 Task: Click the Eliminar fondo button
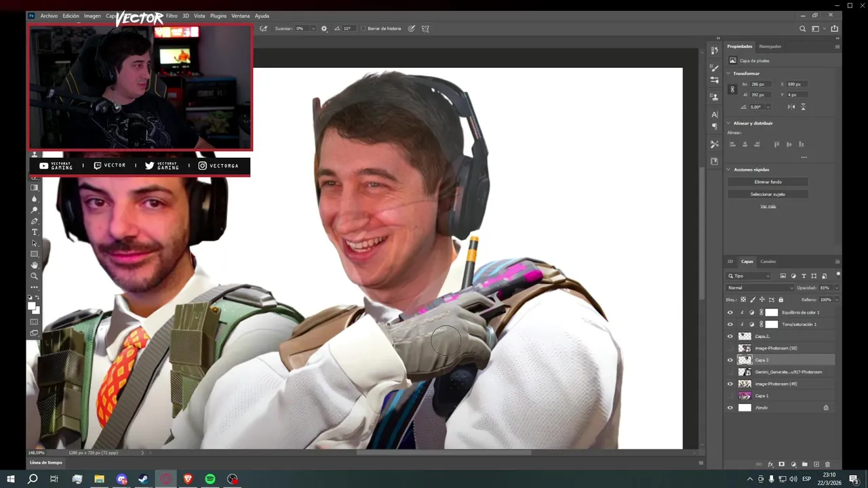pos(768,182)
